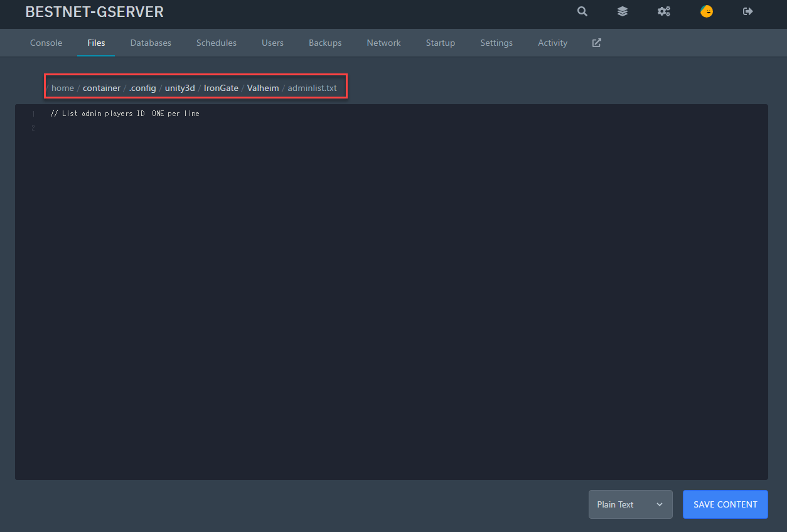Open the Startup tab

[441, 43]
